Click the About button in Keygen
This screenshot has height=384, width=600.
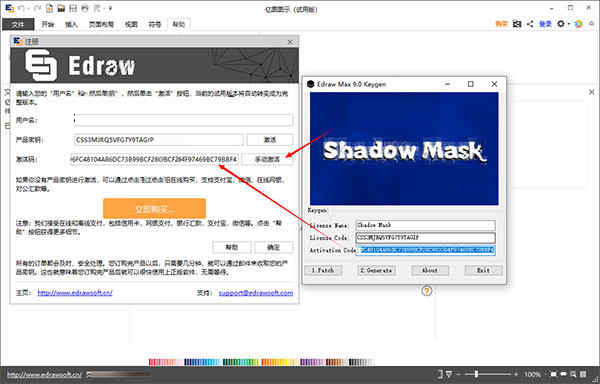(430, 270)
